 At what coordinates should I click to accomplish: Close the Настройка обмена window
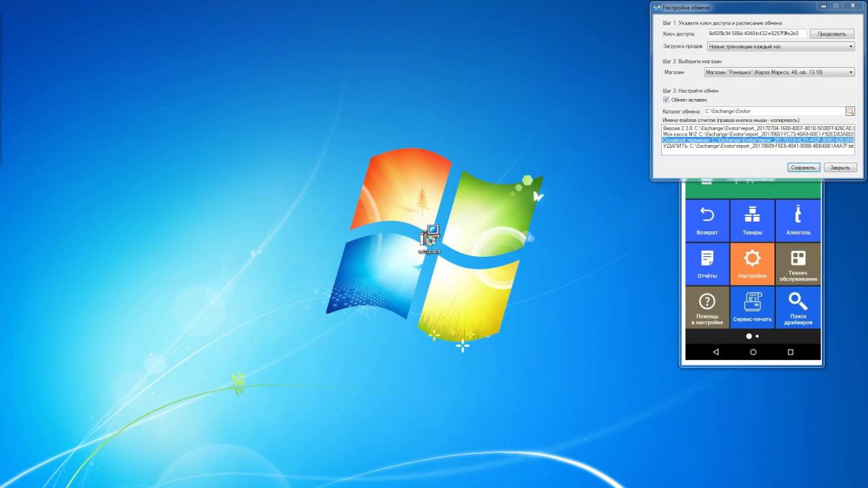click(852, 6)
